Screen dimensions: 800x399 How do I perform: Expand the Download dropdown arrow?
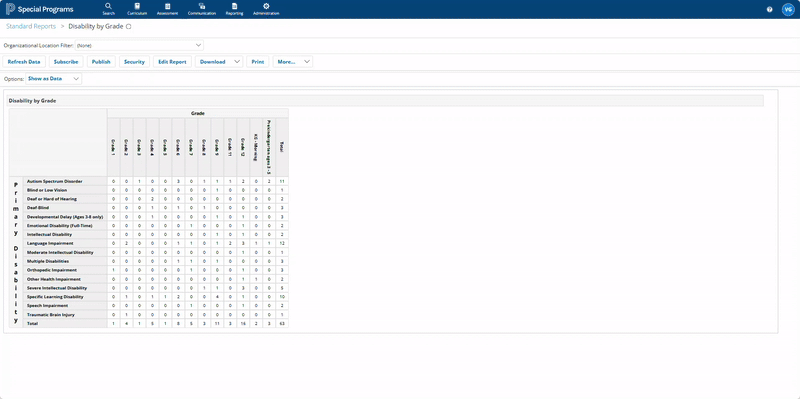[237, 62]
